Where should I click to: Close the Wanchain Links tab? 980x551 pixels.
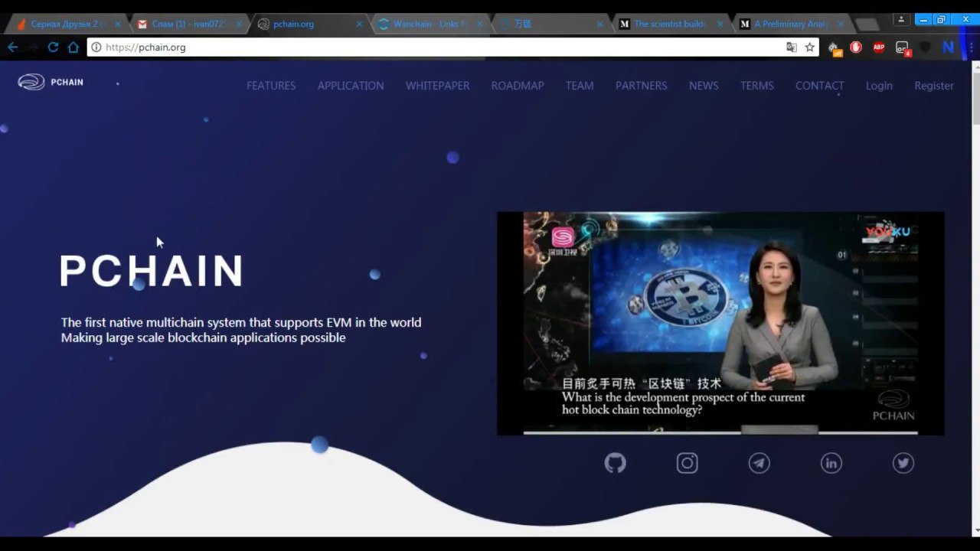(x=480, y=24)
